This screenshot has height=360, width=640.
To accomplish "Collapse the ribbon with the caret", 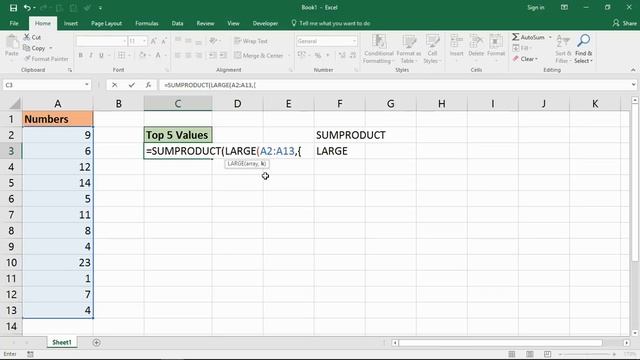I will point(633,70).
